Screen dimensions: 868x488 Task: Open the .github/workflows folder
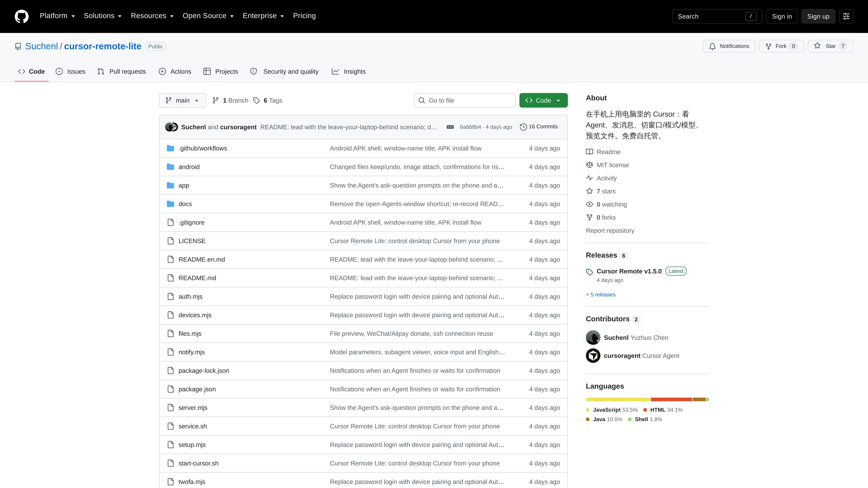click(203, 148)
